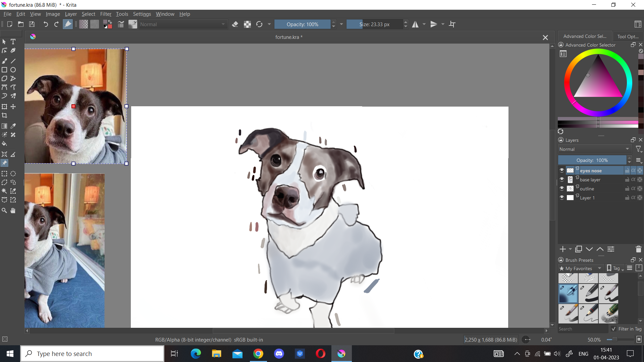This screenshot has height=362, width=644.
Task: Select the Pan hand tool
Action: tap(13, 210)
